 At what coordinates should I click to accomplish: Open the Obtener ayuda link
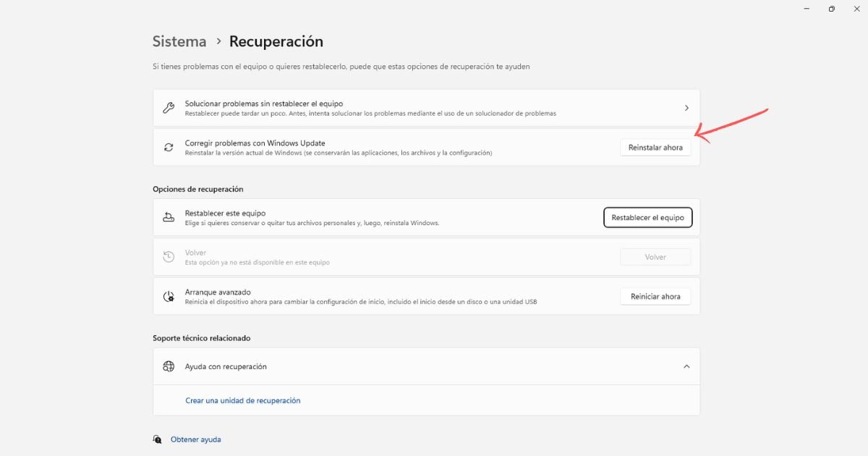pos(196,439)
